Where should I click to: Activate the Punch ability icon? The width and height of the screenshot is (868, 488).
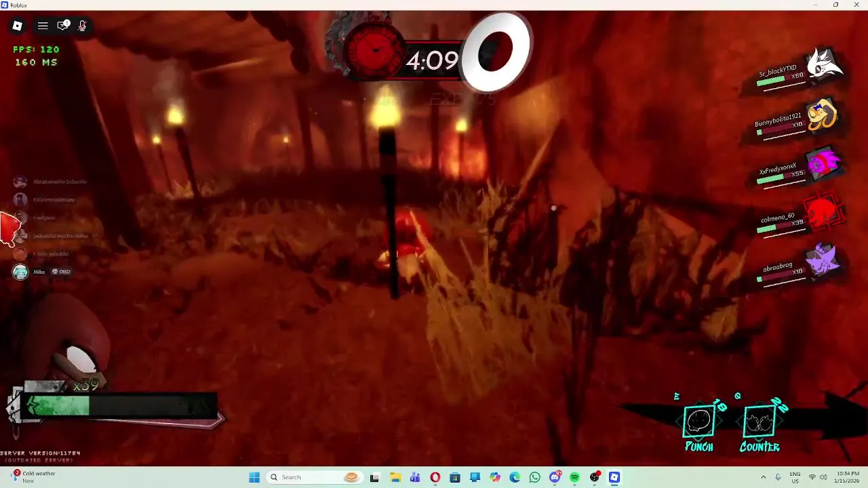698,422
